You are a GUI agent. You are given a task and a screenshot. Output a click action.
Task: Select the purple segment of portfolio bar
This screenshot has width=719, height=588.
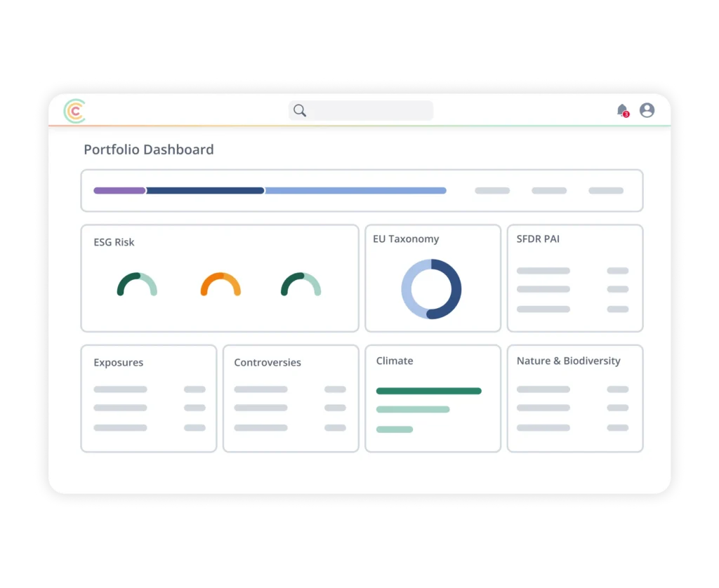click(119, 191)
